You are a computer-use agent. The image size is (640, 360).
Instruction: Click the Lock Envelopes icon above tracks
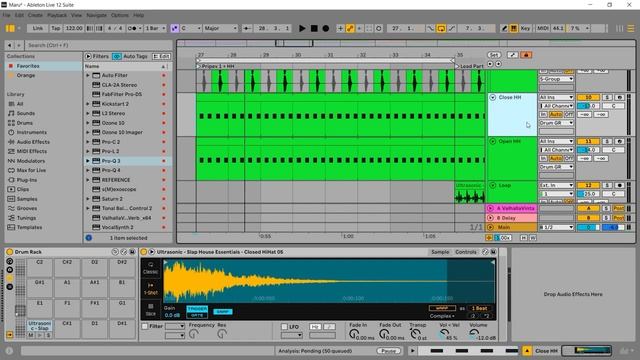pyautogui.click(x=526, y=55)
